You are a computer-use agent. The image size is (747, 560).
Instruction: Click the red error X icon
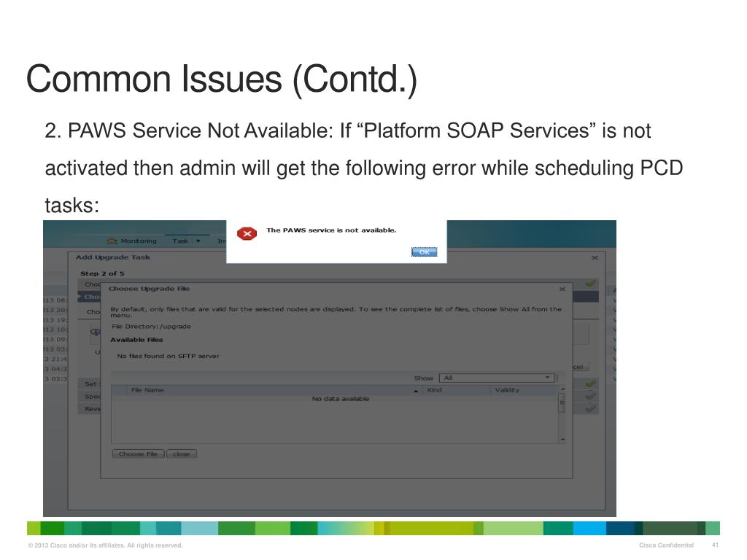[247, 233]
